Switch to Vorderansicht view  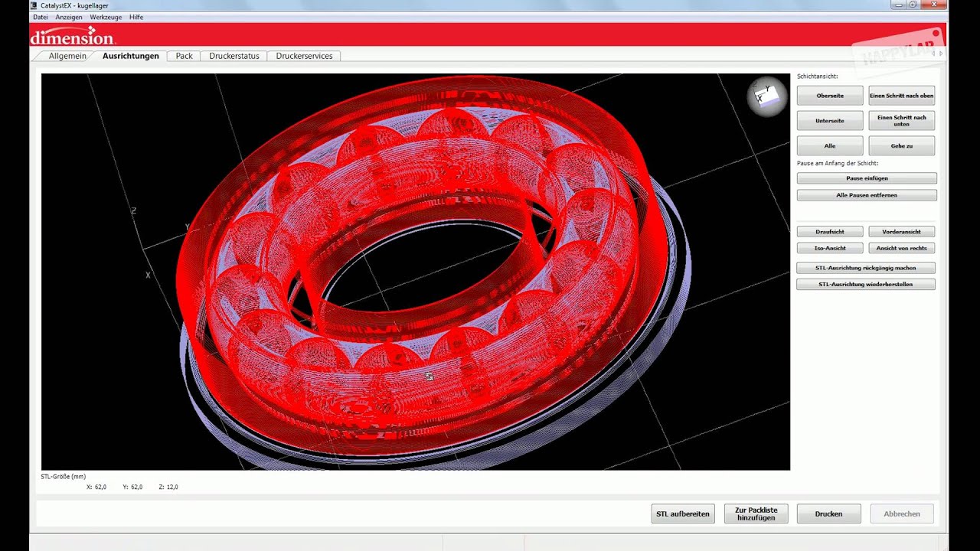pos(901,231)
